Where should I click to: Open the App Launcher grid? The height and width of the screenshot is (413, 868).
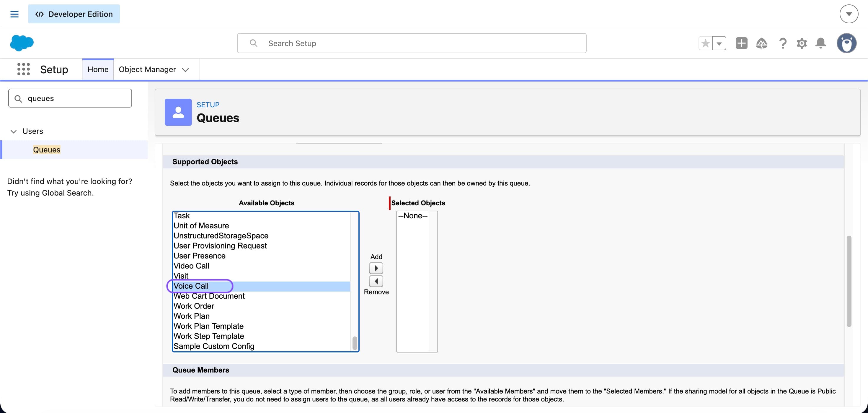tap(24, 69)
